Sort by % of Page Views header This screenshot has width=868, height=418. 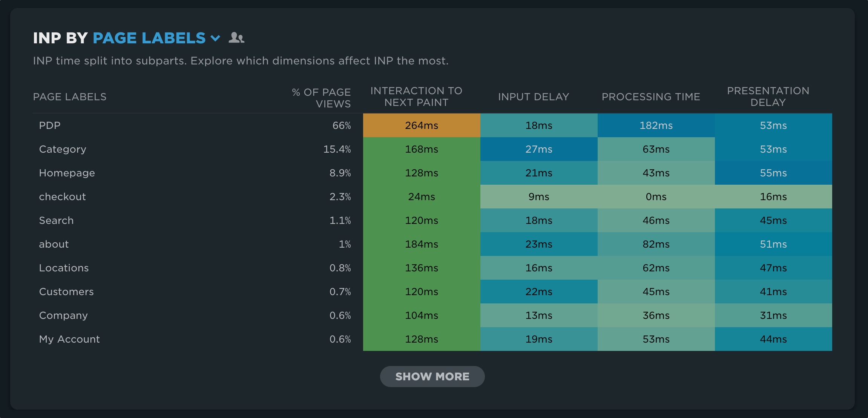pos(321,98)
